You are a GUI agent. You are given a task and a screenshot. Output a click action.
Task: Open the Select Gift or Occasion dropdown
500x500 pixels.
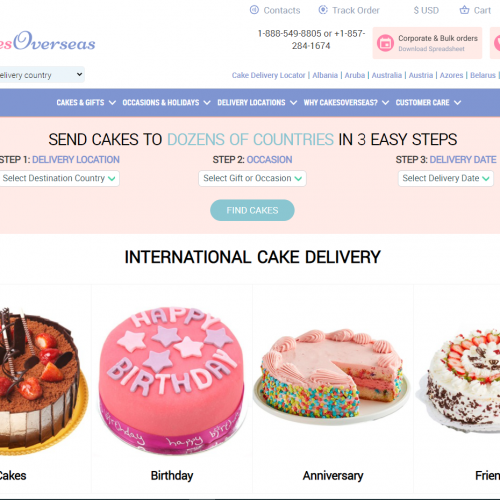[x=252, y=178]
